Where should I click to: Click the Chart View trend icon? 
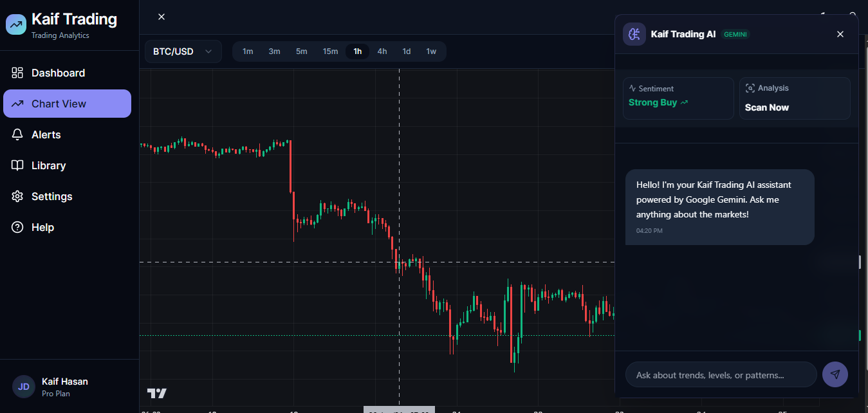17,104
